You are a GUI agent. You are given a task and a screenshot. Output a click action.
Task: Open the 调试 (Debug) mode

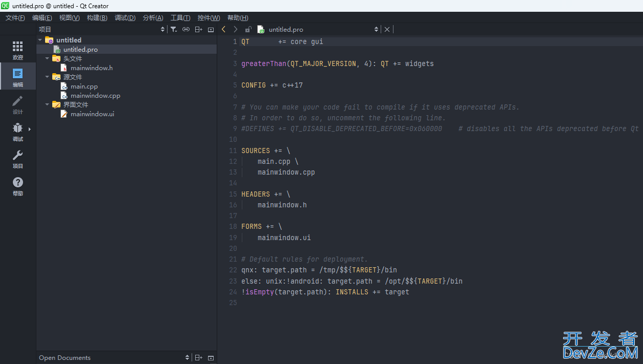coord(18,132)
